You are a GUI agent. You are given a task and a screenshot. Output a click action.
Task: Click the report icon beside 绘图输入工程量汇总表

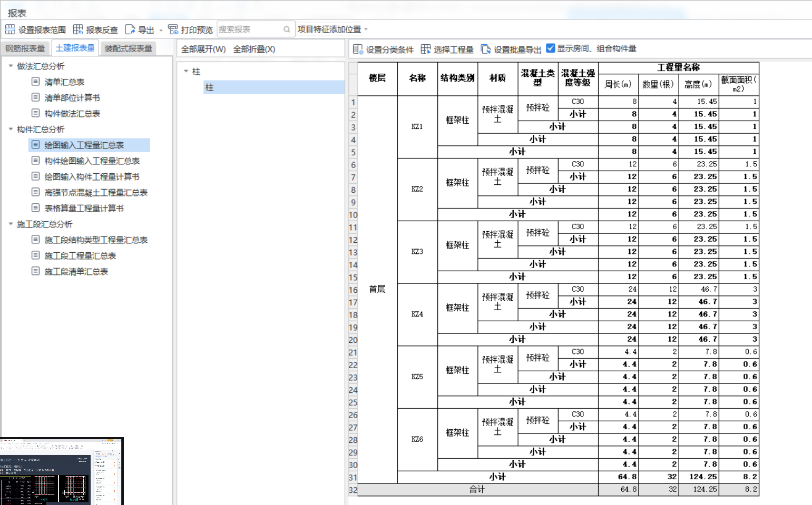pos(35,144)
